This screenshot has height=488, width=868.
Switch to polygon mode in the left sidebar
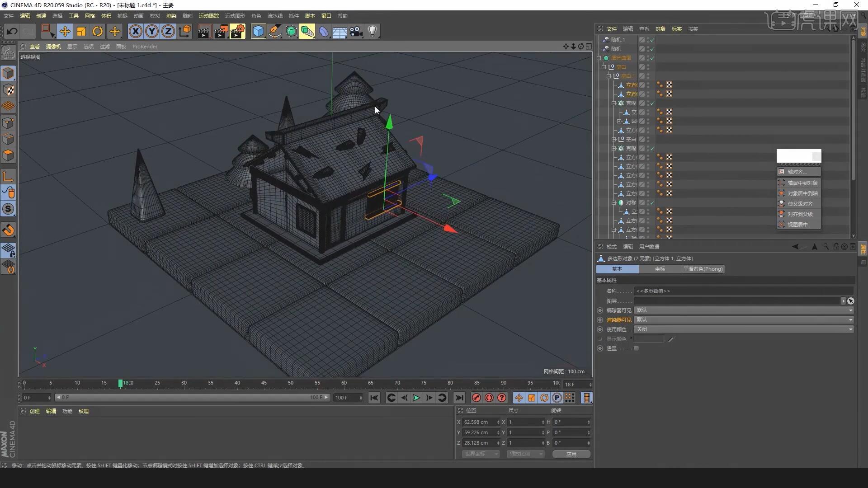pos(8,155)
